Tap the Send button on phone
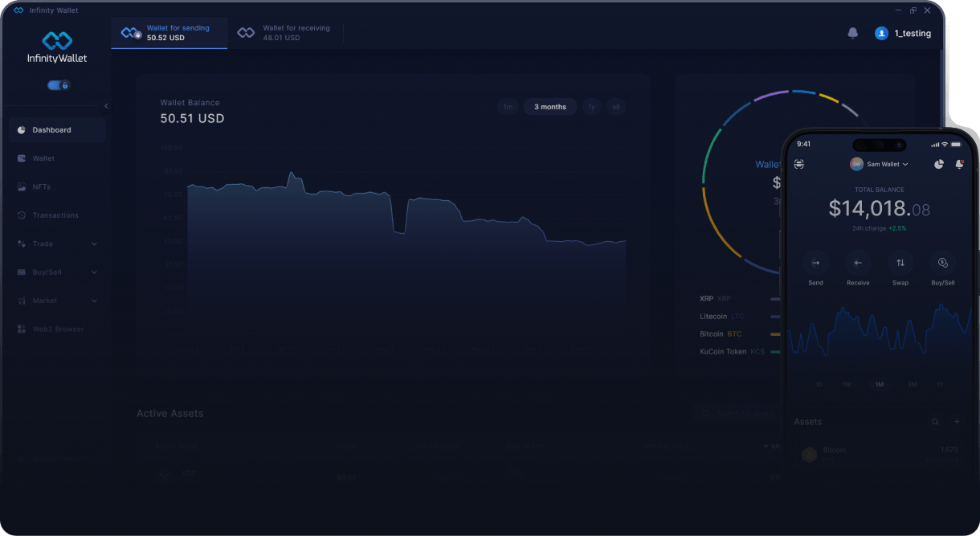980x536 pixels. coord(815,268)
